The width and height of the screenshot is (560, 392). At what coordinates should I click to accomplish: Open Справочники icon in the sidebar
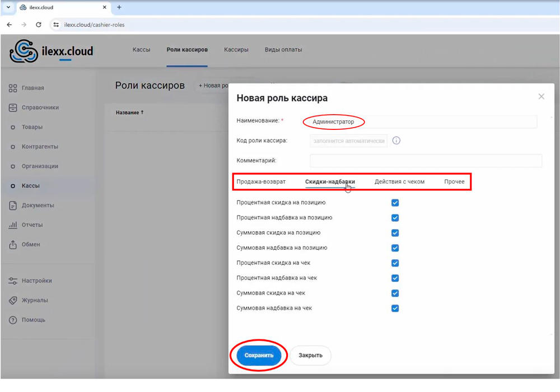click(x=13, y=108)
